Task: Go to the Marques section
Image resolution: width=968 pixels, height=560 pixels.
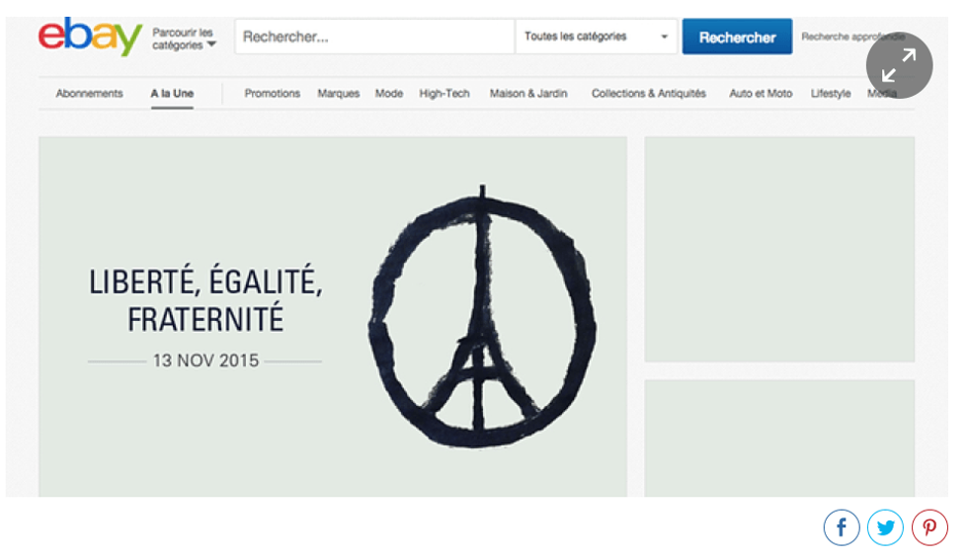Action: pyautogui.click(x=338, y=94)
